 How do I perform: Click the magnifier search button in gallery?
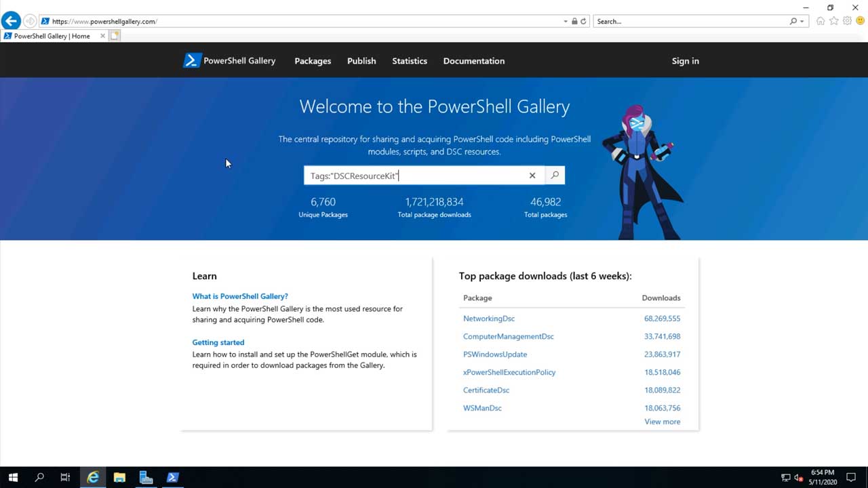[555, 176]
